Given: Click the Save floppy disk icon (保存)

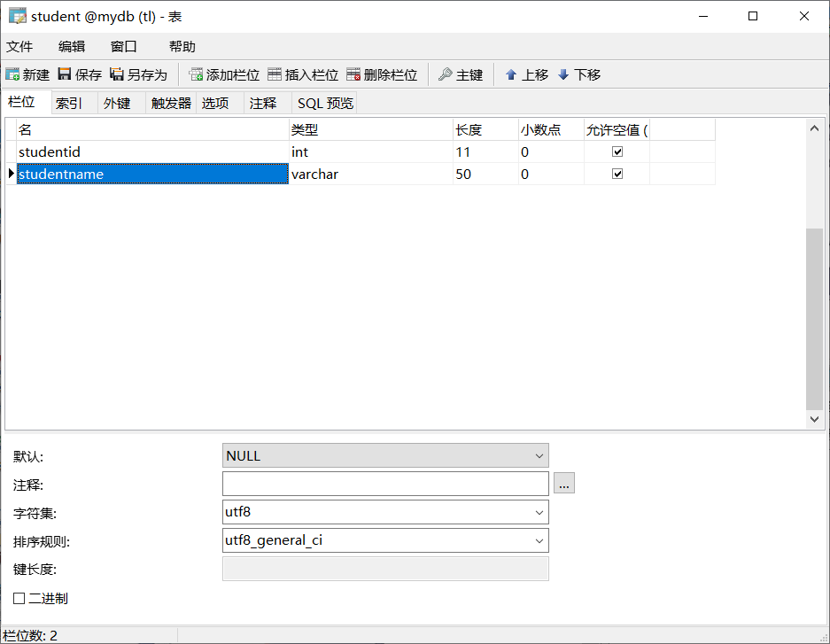Looking at the screenshot, I should tap(65, 74).
